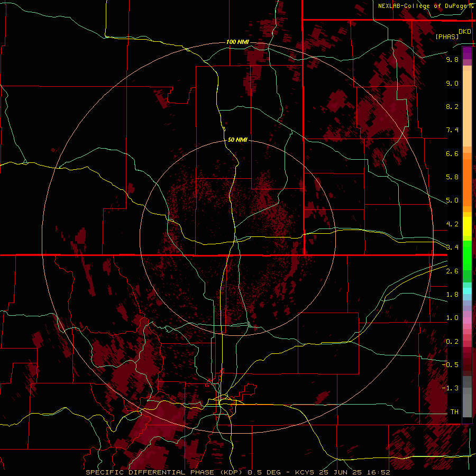Click the 5.8 color scale value

click(x=452, y=177)
